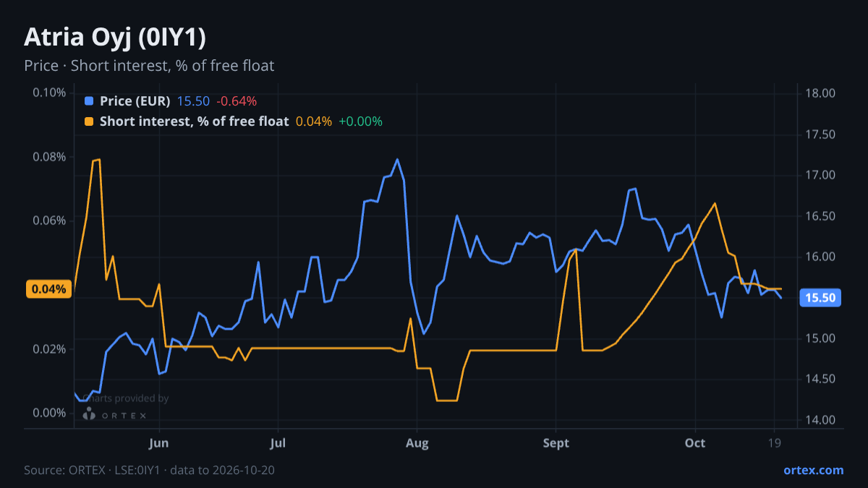Click the 17.00 right axis label
868x488 pixels.
820,175
